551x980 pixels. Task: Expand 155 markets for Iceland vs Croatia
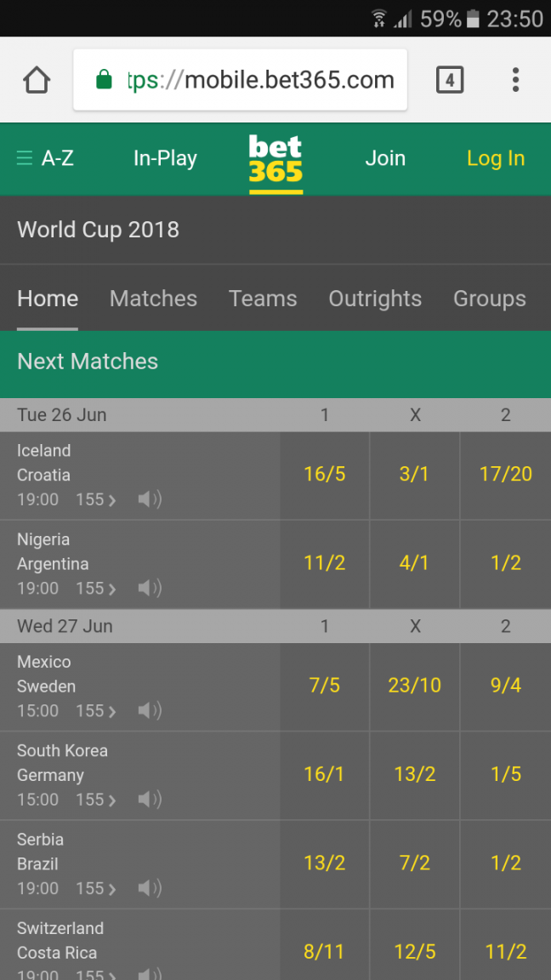click(96, 499)
